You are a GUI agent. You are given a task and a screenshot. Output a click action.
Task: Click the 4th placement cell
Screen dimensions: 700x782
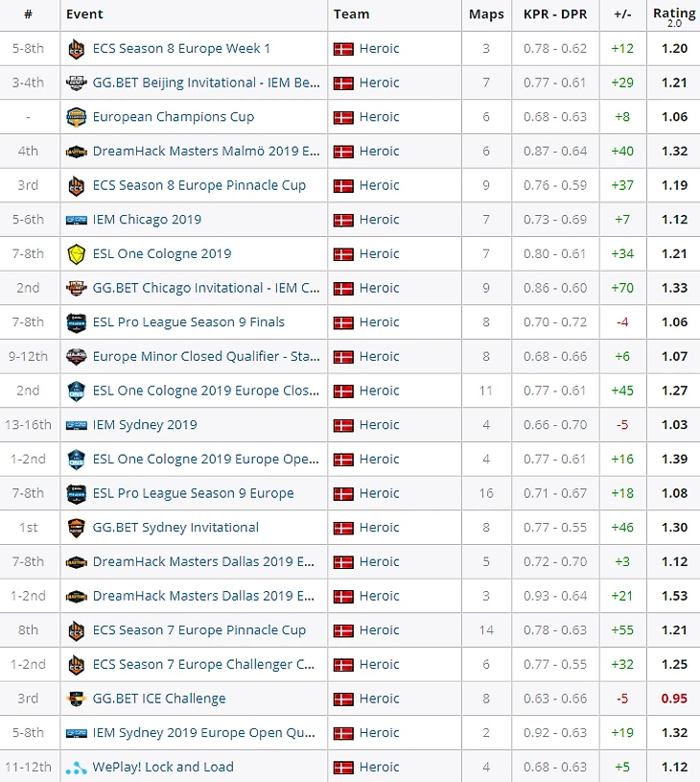(29, 151)
